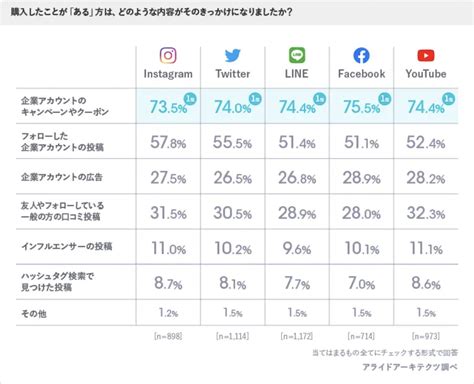Click the 1st-place badge beside Instagram 73.5%
Image resolution: width=474 pixels, height=384 pixels.
point(190,99)
